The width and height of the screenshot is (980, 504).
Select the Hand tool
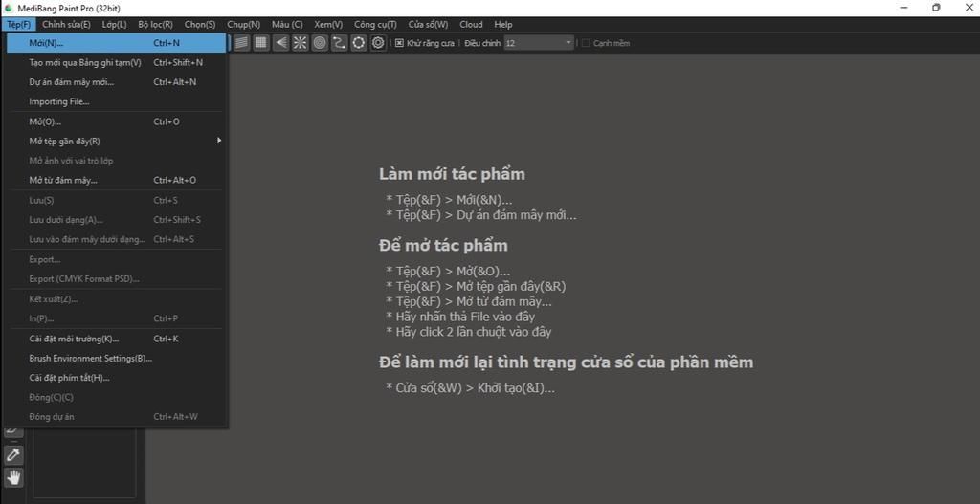pyautogui.click(x=13, y=477)
